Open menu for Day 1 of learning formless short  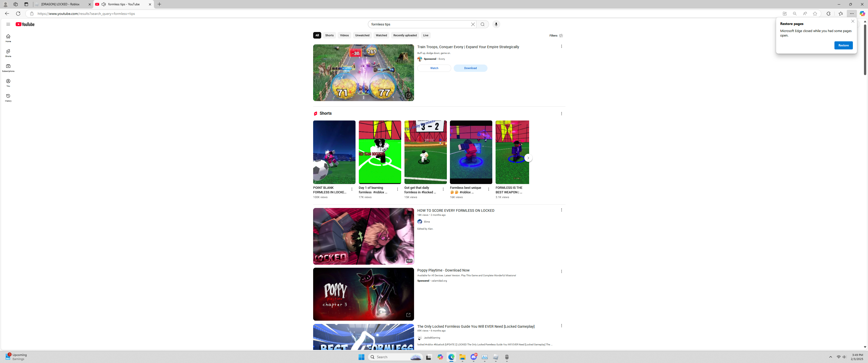pos(398,189)
